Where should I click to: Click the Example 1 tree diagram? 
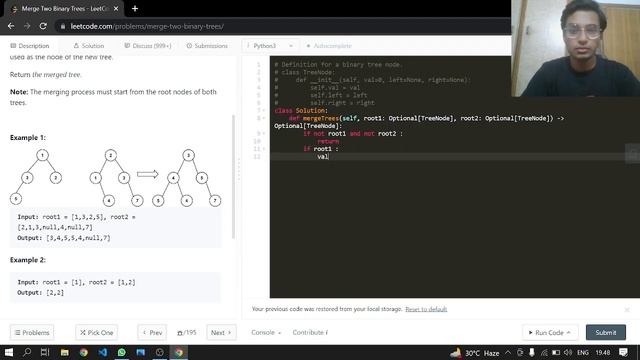tap(116, 178)
